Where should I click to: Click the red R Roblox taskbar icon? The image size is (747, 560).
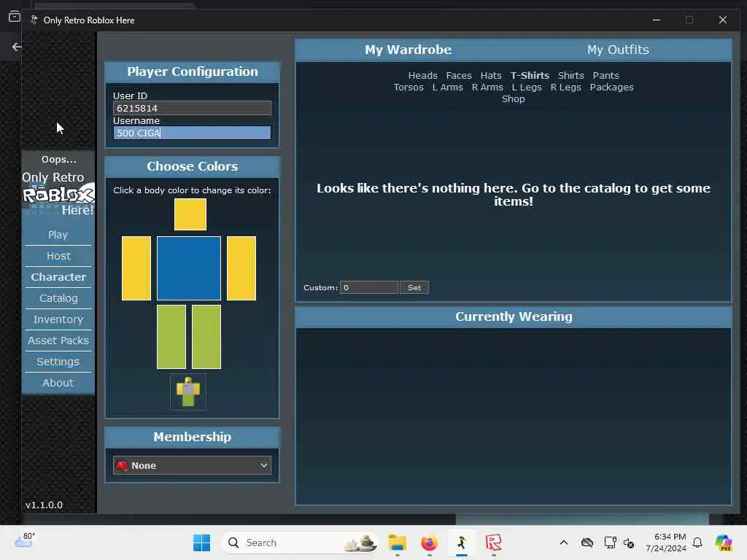[x=494, y=542]
